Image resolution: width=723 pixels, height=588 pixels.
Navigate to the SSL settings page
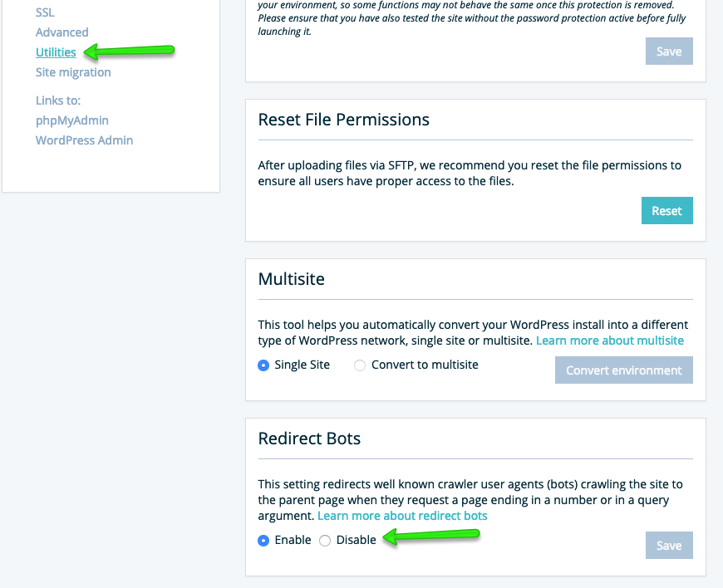tap(44, 12)
